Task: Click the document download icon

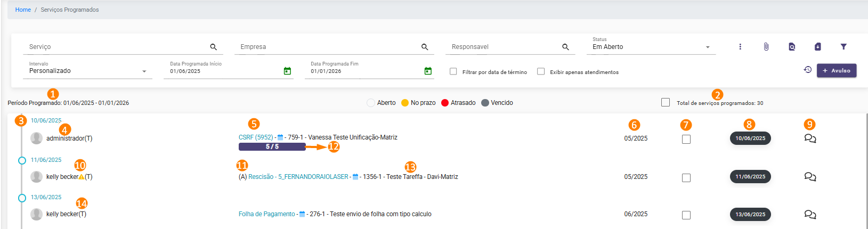Action: (x=817, y=47)
